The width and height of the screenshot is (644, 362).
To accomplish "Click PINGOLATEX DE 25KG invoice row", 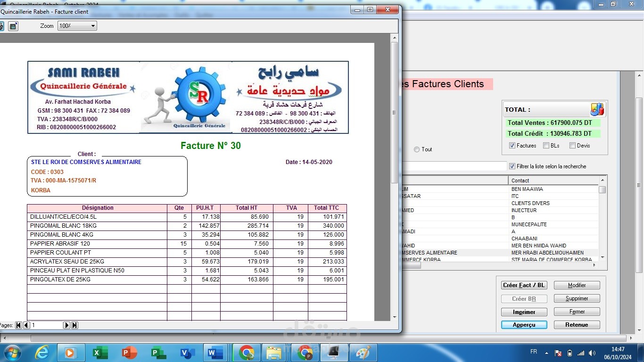I will click(x=187, y=280).
